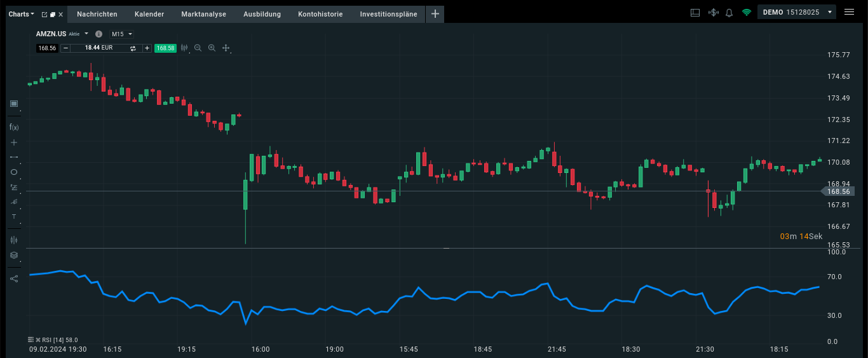Open RSI indicator settings icon

click(x=31, y=340)
